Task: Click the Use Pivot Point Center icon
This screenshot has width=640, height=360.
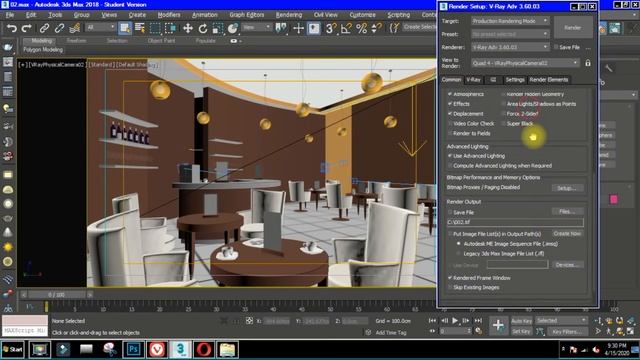Action: point(281,28)
